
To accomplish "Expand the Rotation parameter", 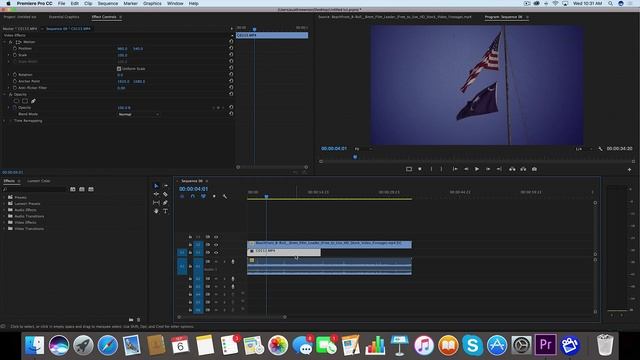I will coord(9,75).
